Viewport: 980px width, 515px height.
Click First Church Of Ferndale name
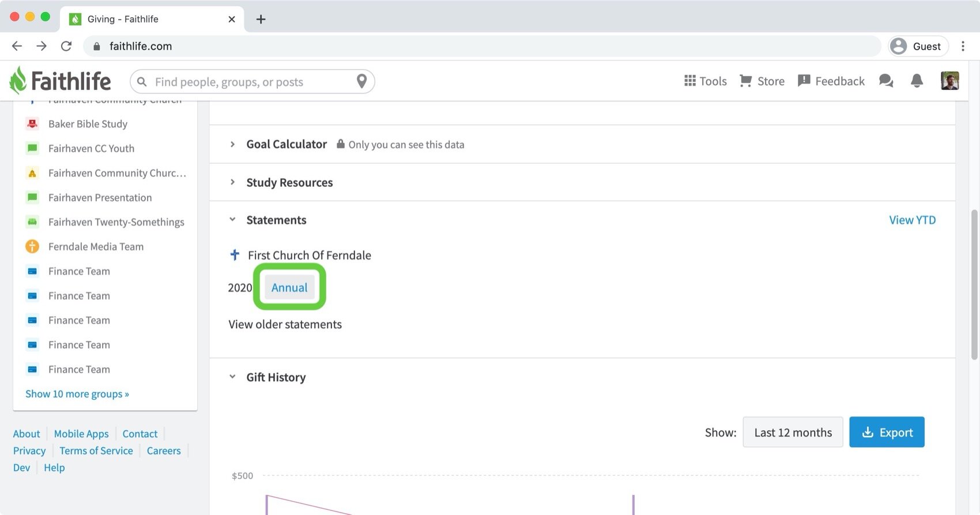tap(310, 255)
